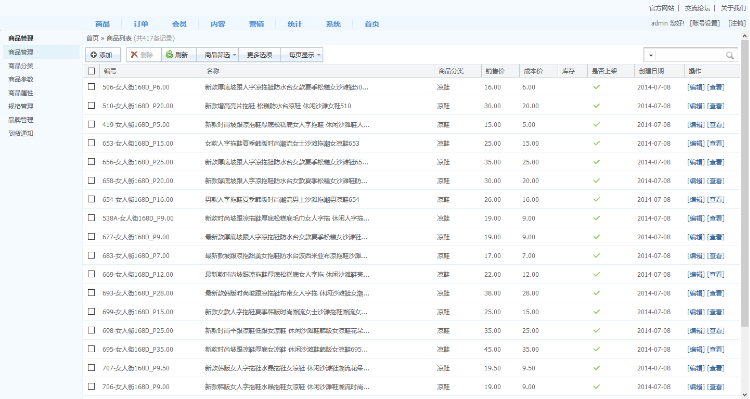Click the 更多选项 more options button
Screen dimensions: 750x399
point(259,55)
